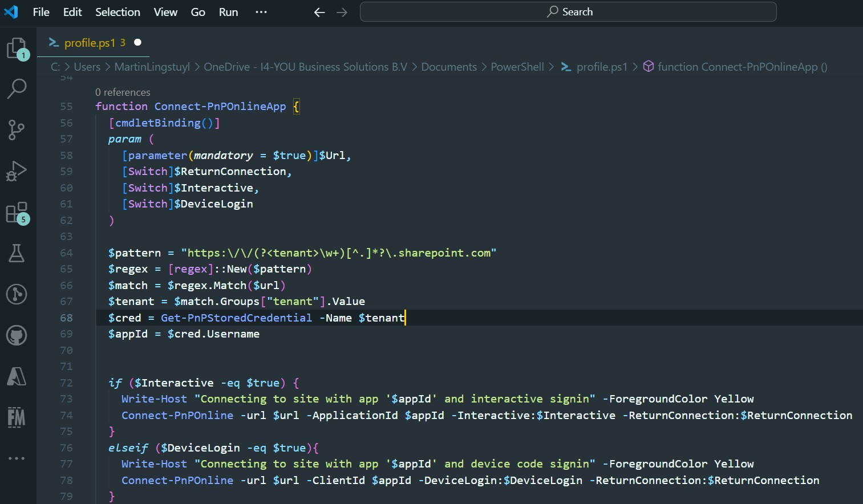Screen dimensions: 863x504
Task: Open the Source Control view
Action: [17, 130]
